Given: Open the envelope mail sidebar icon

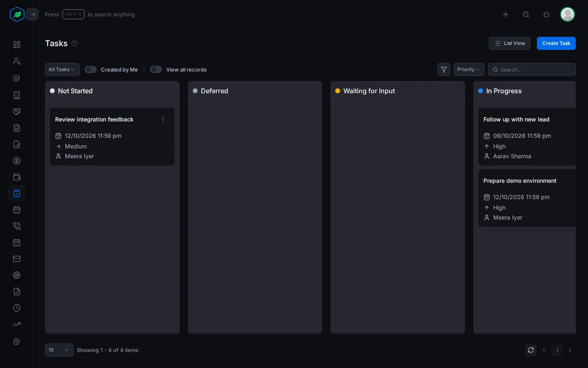Looking at the screenshot, I should coord(17,259).
